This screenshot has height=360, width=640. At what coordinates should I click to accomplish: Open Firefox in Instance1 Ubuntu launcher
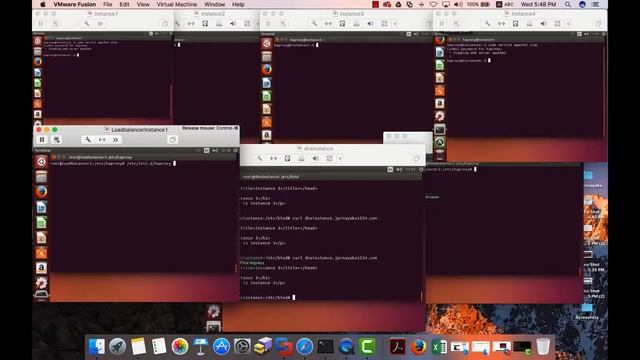[x=38, y=62]
